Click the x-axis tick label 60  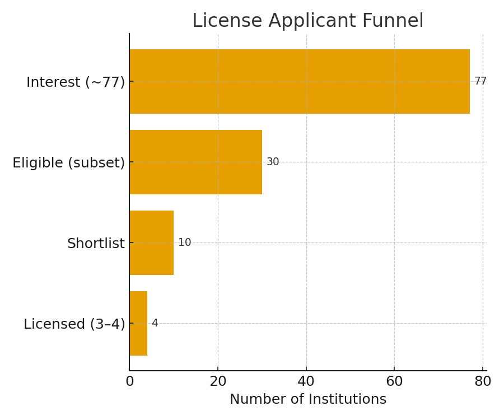coord(394,381)
